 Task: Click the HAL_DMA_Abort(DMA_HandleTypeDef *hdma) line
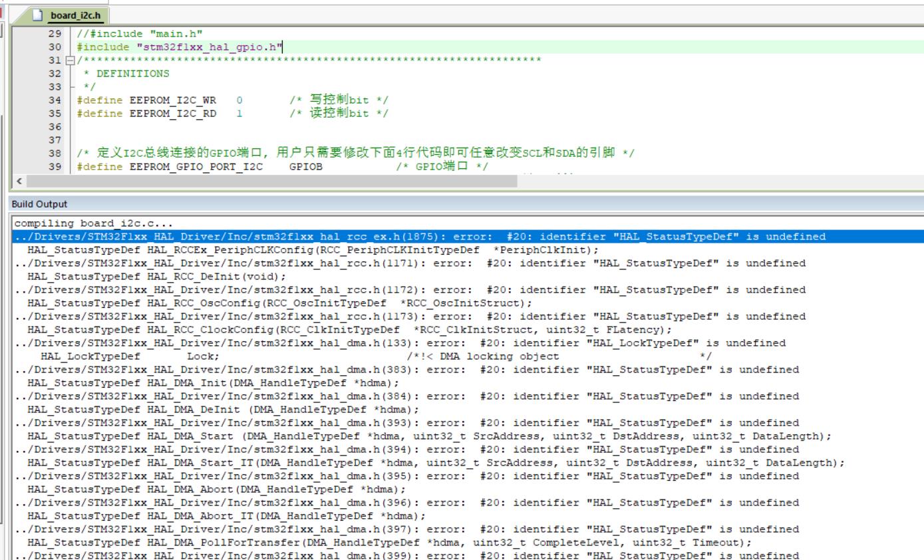pos(216,490)
